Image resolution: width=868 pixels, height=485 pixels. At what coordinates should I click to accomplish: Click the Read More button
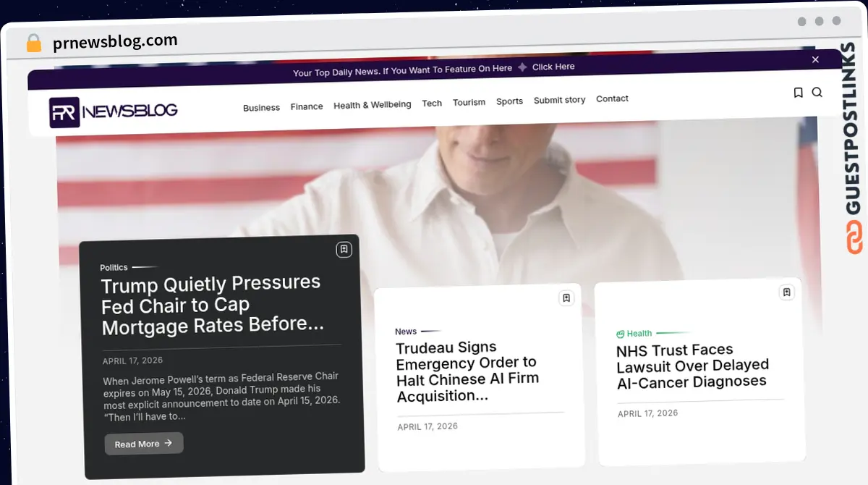(144, 444)
